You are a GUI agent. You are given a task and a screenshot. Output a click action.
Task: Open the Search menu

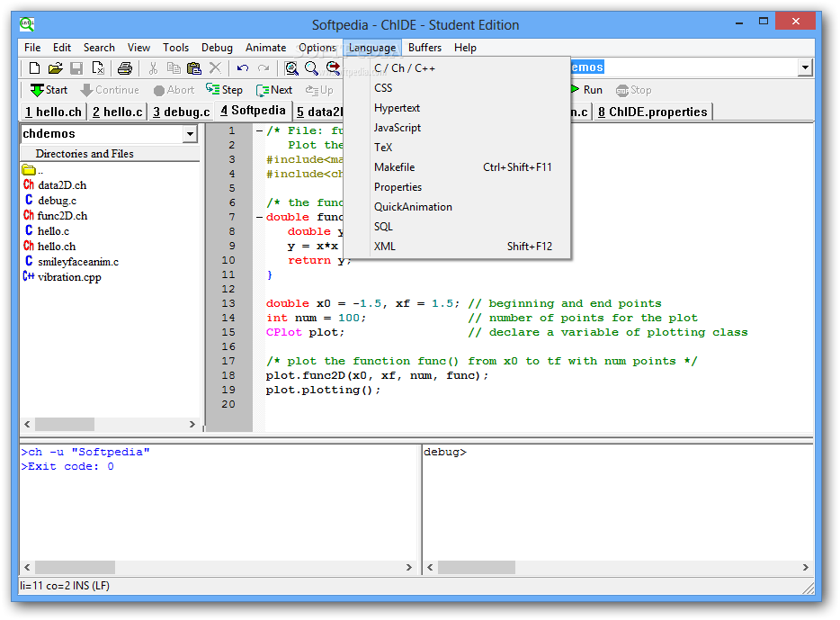tap(99, 48)
